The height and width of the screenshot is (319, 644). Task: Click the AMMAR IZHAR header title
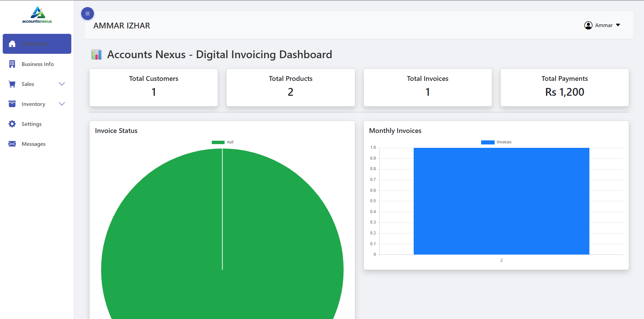pos(122,26)
